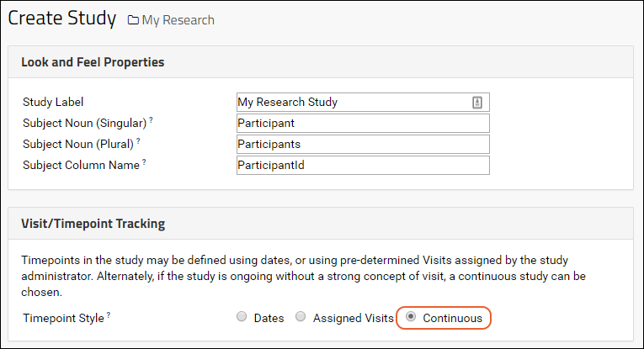This screenshot has width=644, height=349.
Task: Click the autofill icon in Study Label field
Action: 476,103
